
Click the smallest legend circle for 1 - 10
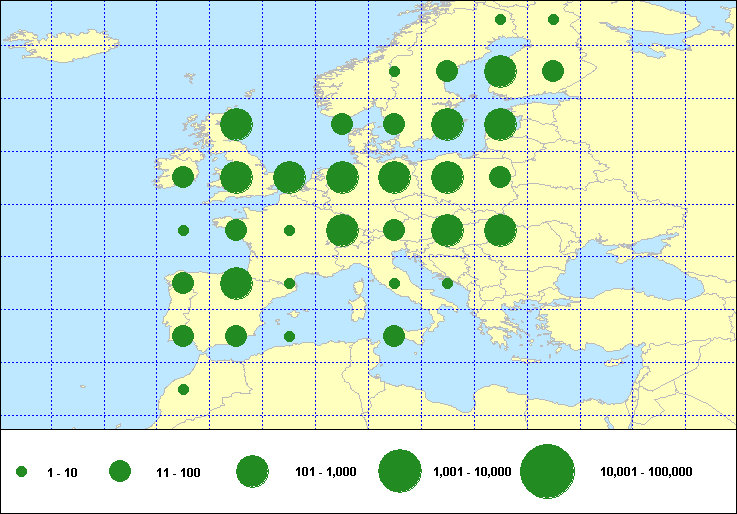pyautogui.click(x=21, y=472)
